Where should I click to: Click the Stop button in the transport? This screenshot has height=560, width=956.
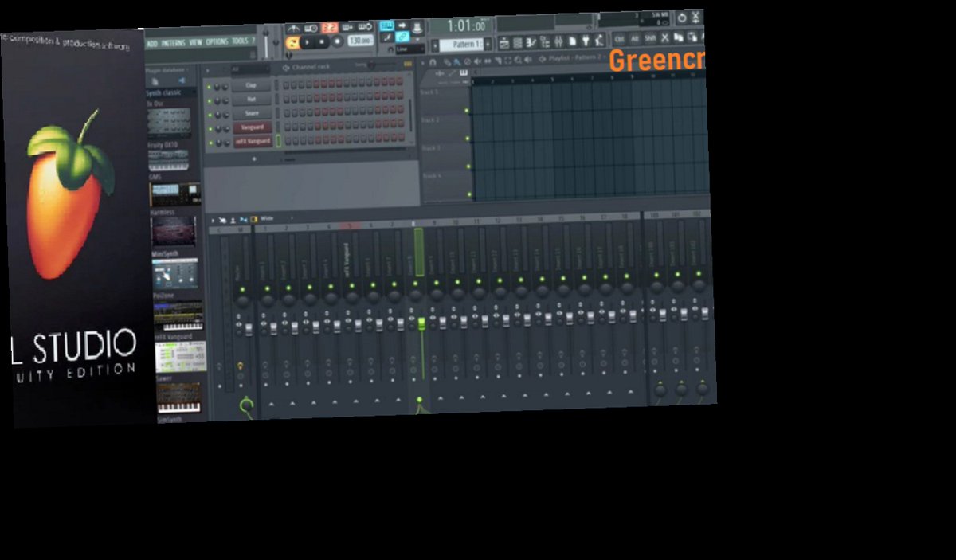click(x=322, y=41)
